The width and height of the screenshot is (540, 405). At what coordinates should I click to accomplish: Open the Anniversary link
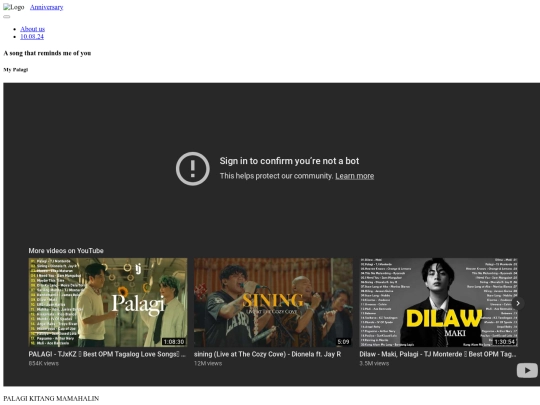pyautogui.click(x=46, y=7)
